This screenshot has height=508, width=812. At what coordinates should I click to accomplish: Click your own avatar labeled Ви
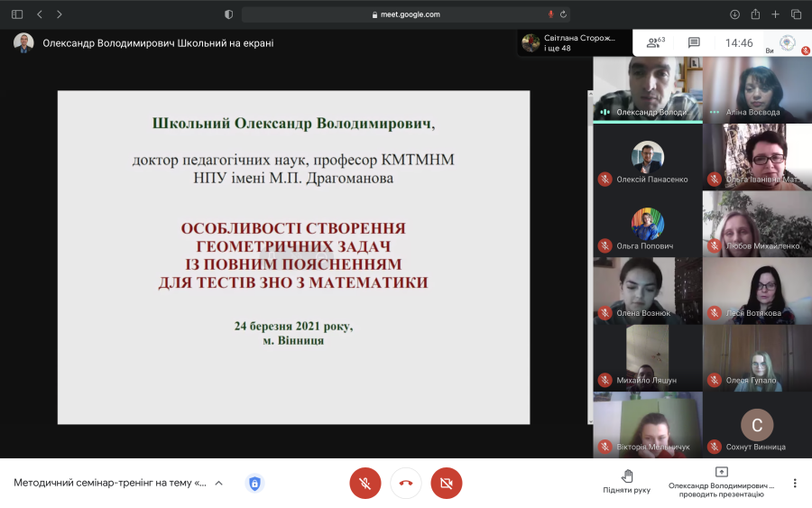(x=787, y=43)
